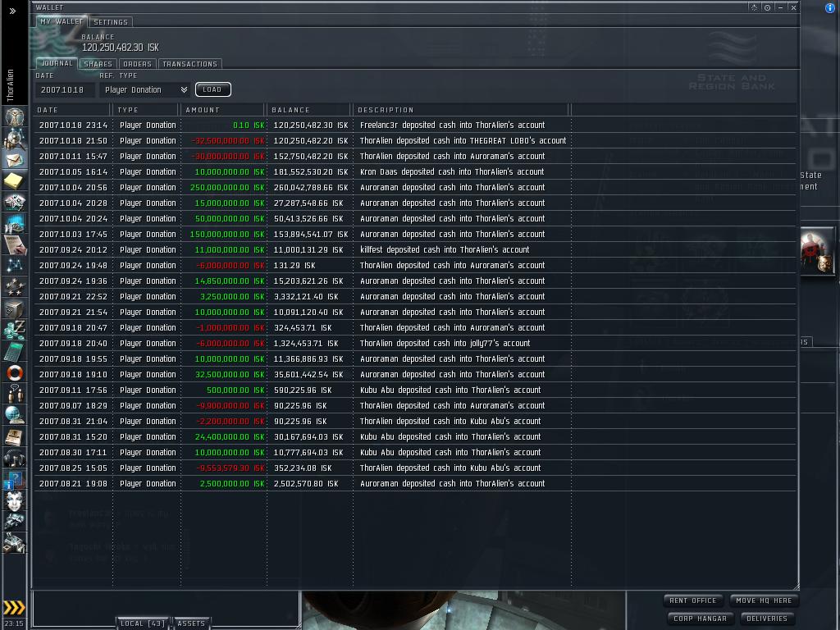This screenshot has width=840, height=630.
Task: Open the Assets tab at bottom
Action: tap(191, 623)
